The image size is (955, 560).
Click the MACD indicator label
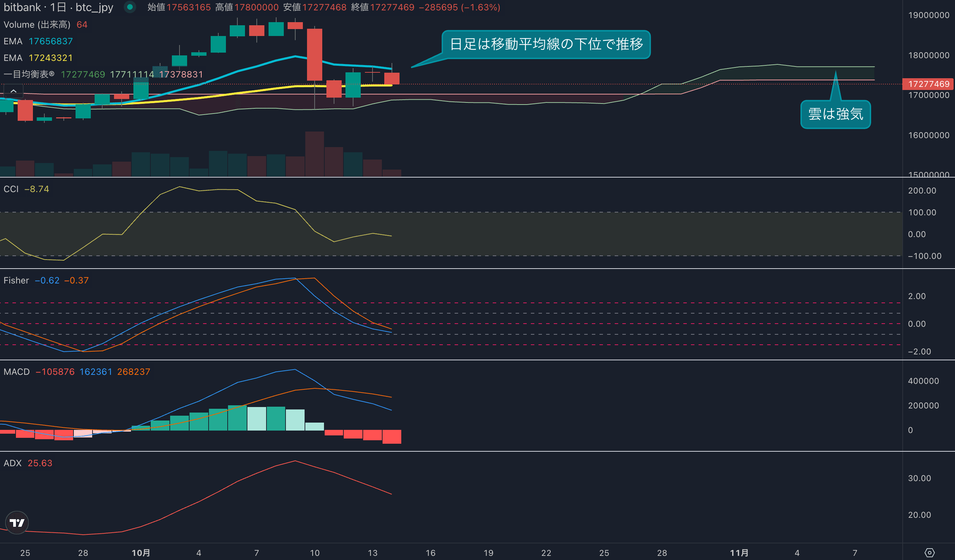coord(17,371)
